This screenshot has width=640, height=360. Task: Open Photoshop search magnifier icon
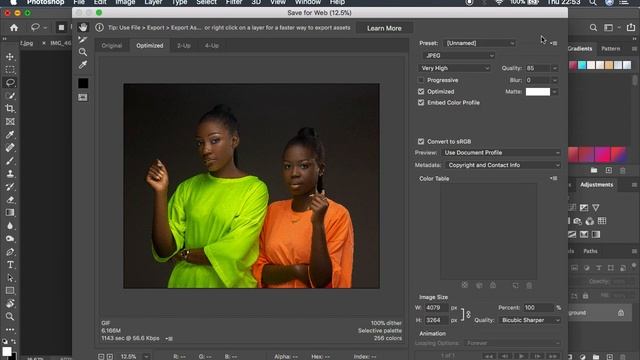[593, 28]
